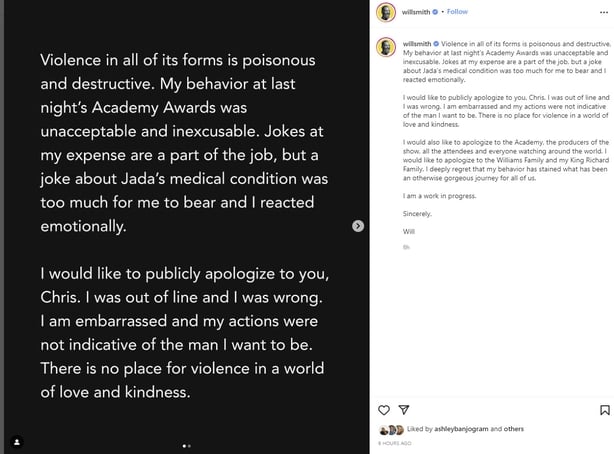The image size is (614, 454).
Task: Open the willsmith username link in the header
Action: pos(416,12)
